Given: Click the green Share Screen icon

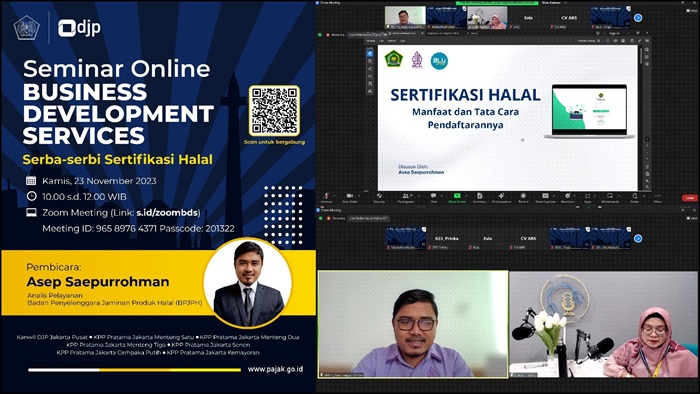Looking at the screenshot, I should [457, 195].
